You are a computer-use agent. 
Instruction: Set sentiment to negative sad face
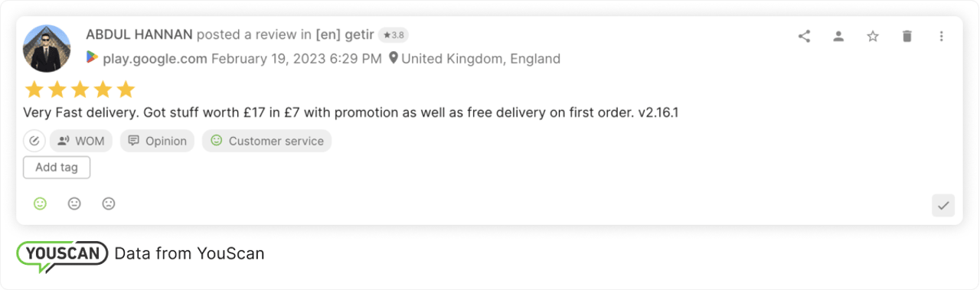pyautogui.click(x=109, y=204)
